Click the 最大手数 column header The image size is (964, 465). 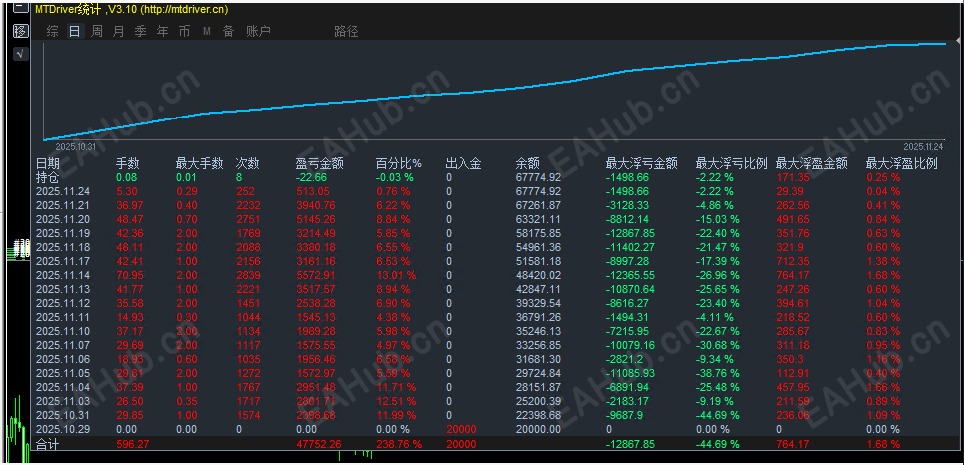pyautogui.click(x=199, y=164)
